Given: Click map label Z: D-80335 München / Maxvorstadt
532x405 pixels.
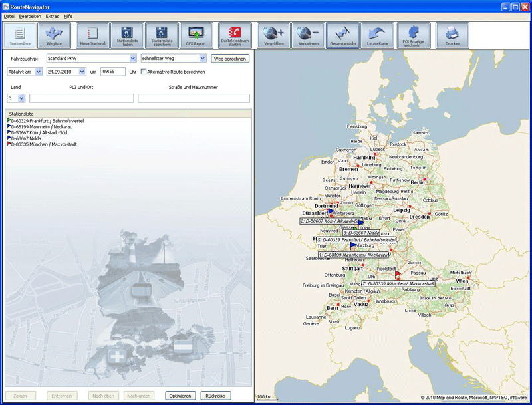Looking at the screenshot, I should click(x=398, y=283).
